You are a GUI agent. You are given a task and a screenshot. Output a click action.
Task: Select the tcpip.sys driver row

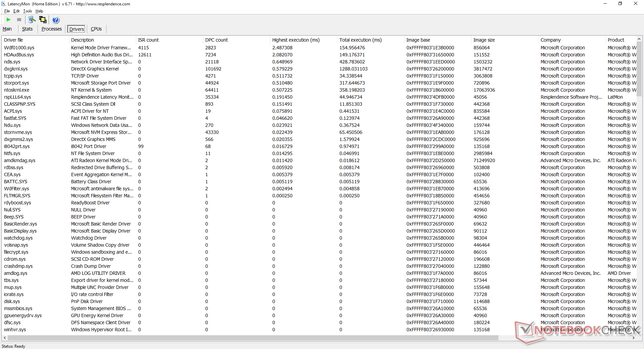click(319, 76)
